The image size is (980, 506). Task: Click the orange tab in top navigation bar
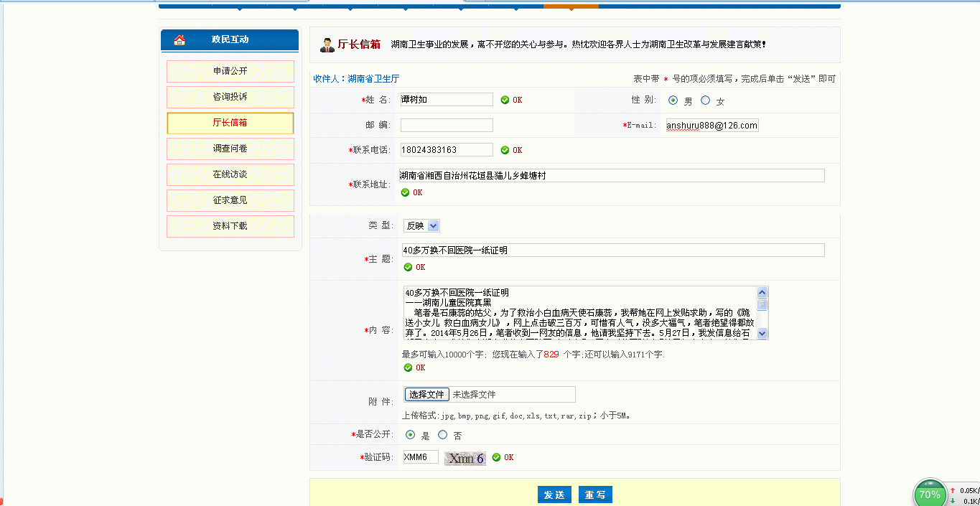tap(571, 6)
